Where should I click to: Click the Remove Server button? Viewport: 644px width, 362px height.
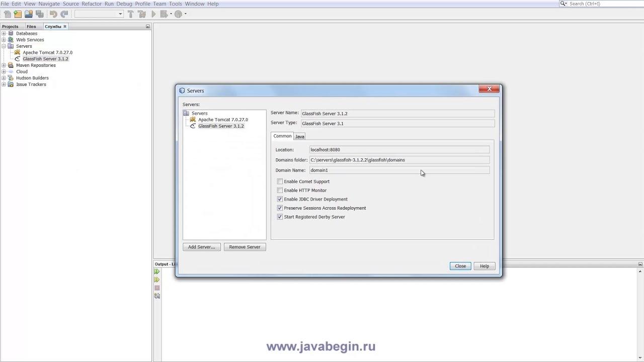click(x=245, y=247)
